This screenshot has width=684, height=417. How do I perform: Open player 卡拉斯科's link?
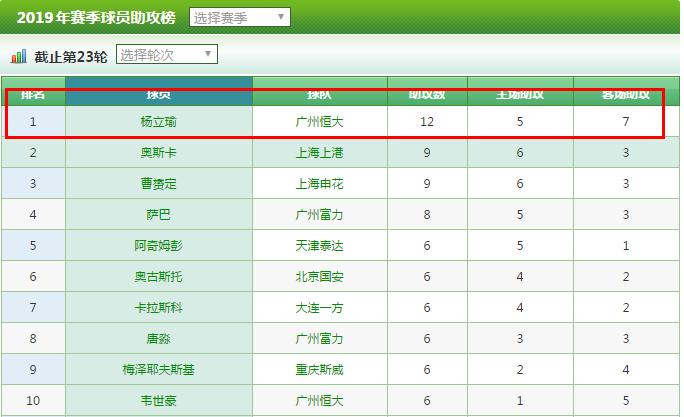click(x=158, y=308)
